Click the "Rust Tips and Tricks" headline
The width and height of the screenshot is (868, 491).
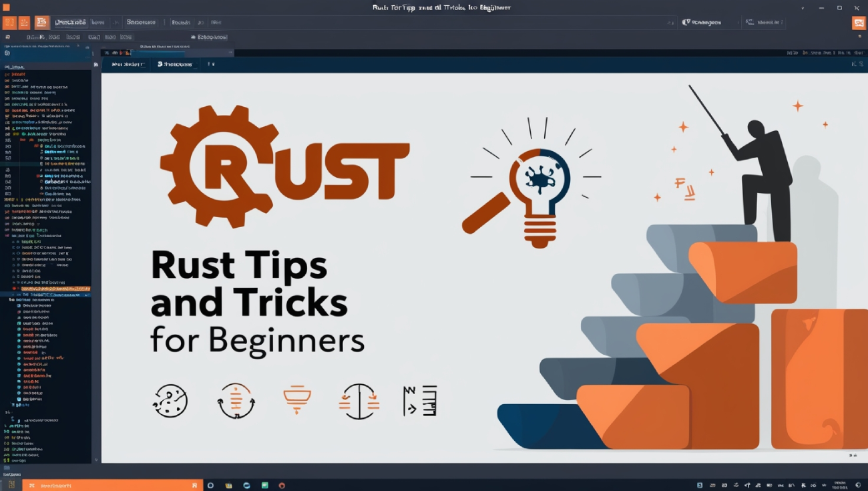click(249, 284)
